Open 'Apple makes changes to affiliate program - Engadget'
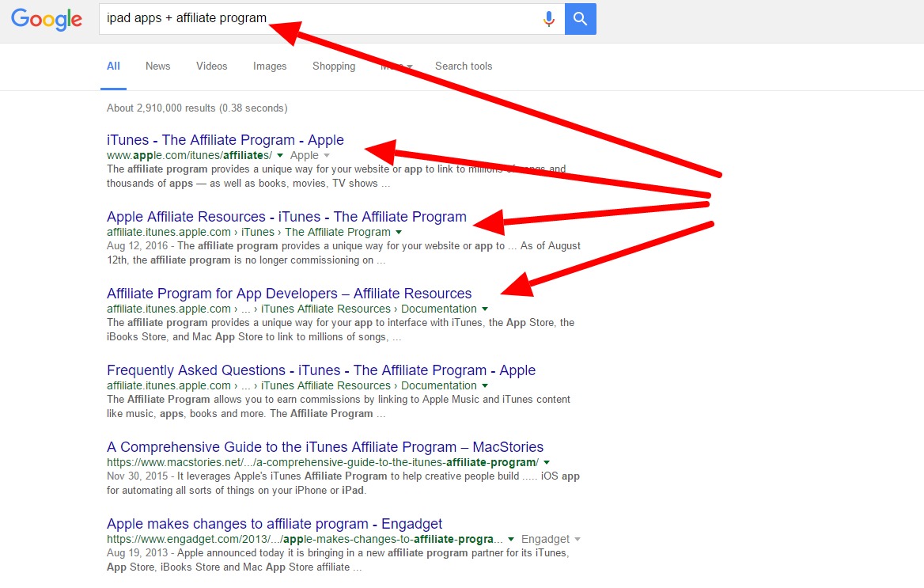924x588 pixels. 275,523
